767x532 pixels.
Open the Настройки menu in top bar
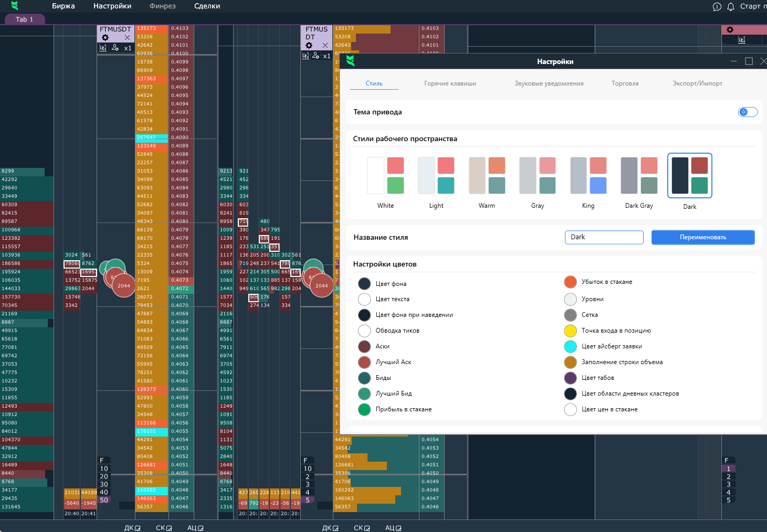point(112,6)
